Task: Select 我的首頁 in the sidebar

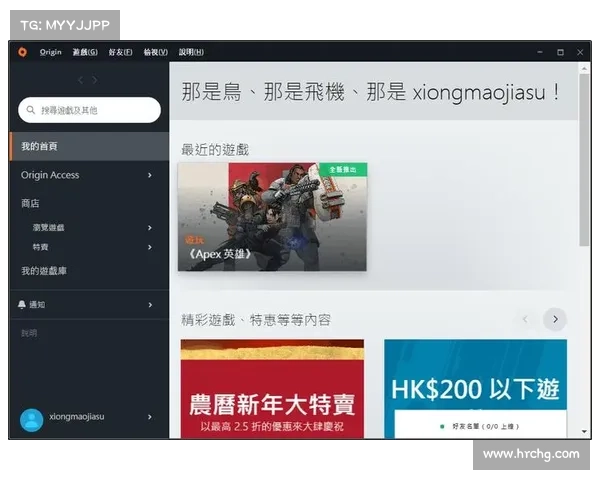Action: pyautogui.click(x=89, y=146)
